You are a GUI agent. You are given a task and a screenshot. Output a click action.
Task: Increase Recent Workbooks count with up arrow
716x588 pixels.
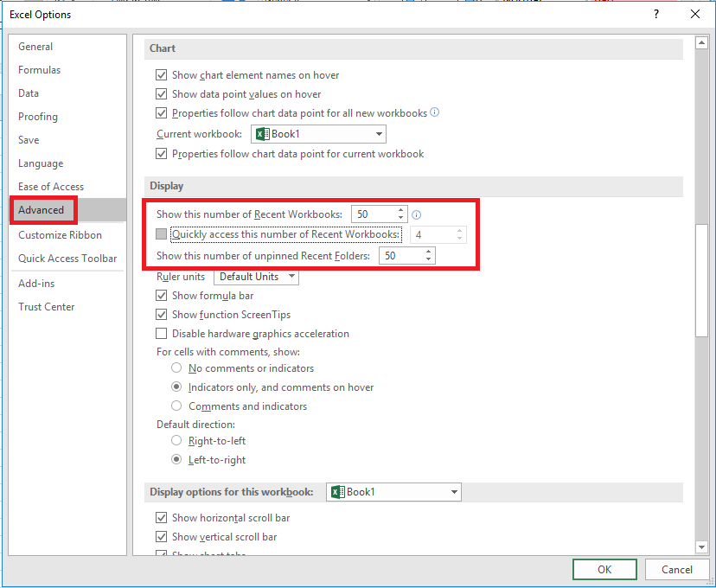coord(400,210)
